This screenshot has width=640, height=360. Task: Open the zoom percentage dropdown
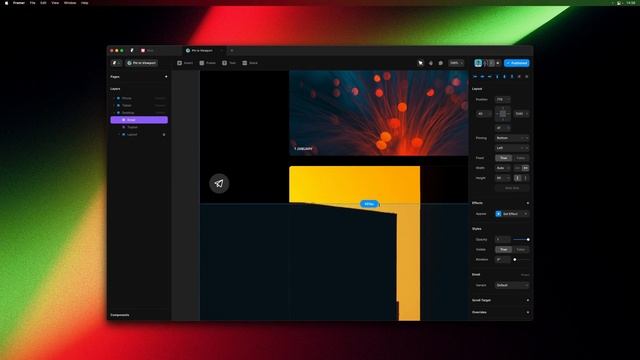pyautogui.click(x=456, y=63)
